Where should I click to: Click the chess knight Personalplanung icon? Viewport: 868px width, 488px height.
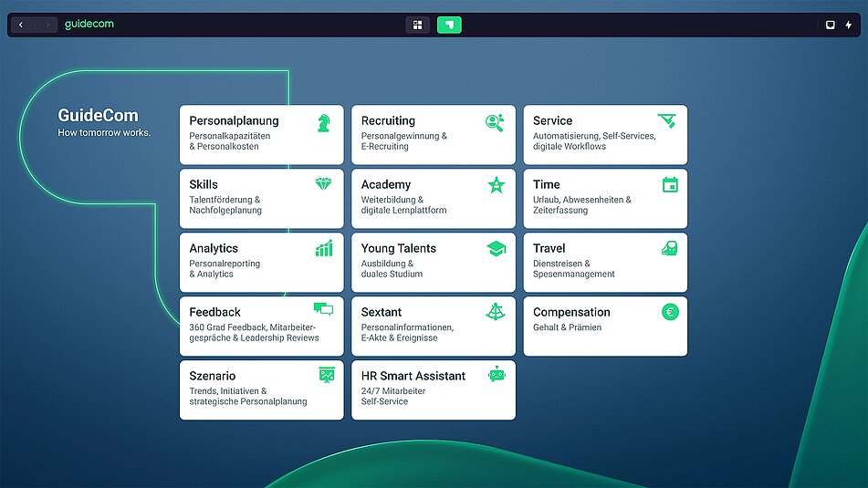coord(324,123)
